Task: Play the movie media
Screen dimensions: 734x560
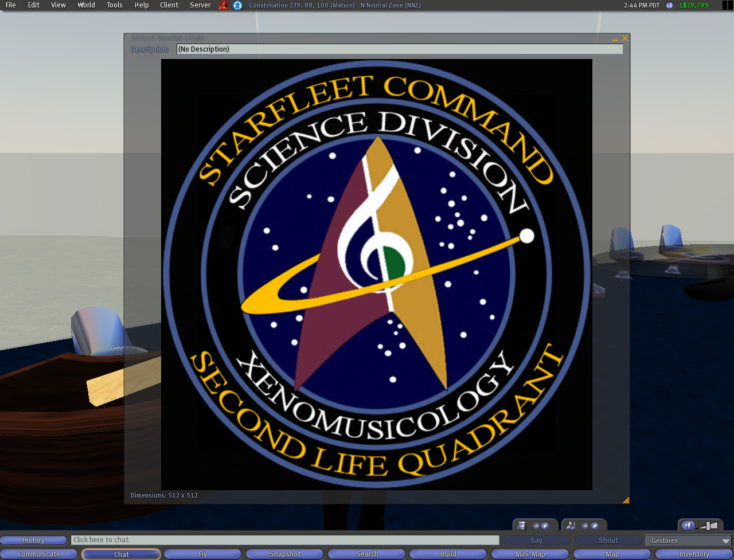Action: tap(545, 526)
